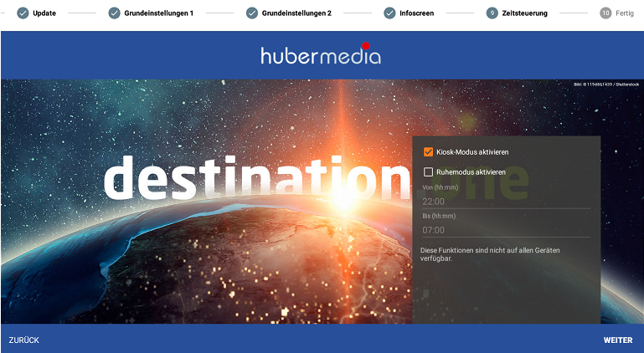Screen dimensions: 644x353
Task: Go to the Update step
Action: 44,13
